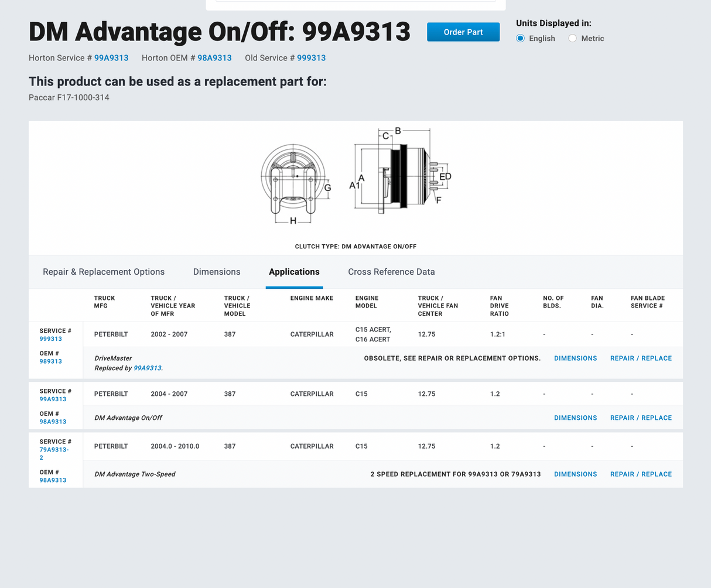Select the Applications tab
Image resolution: width=711 pixels, height=588 pixels.
294,272
